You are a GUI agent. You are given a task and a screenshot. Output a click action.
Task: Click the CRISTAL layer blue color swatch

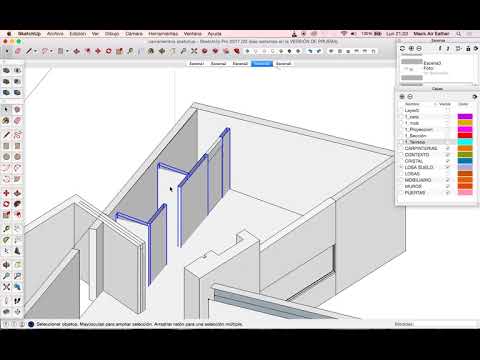465,161
